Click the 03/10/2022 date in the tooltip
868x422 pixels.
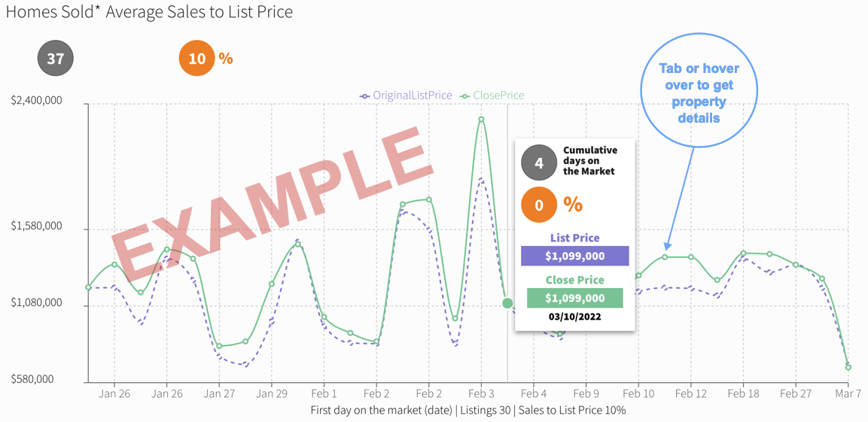(574, 317)
